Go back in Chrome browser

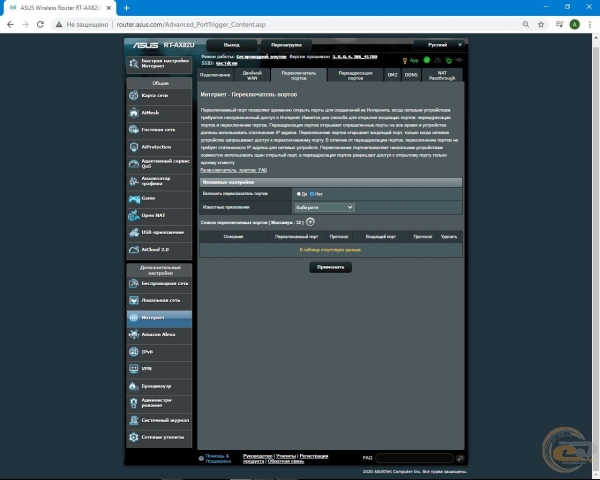(10, 24)
